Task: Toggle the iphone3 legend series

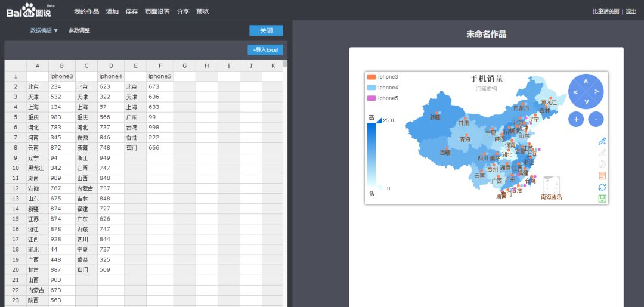Action: [x=382, y=77]
